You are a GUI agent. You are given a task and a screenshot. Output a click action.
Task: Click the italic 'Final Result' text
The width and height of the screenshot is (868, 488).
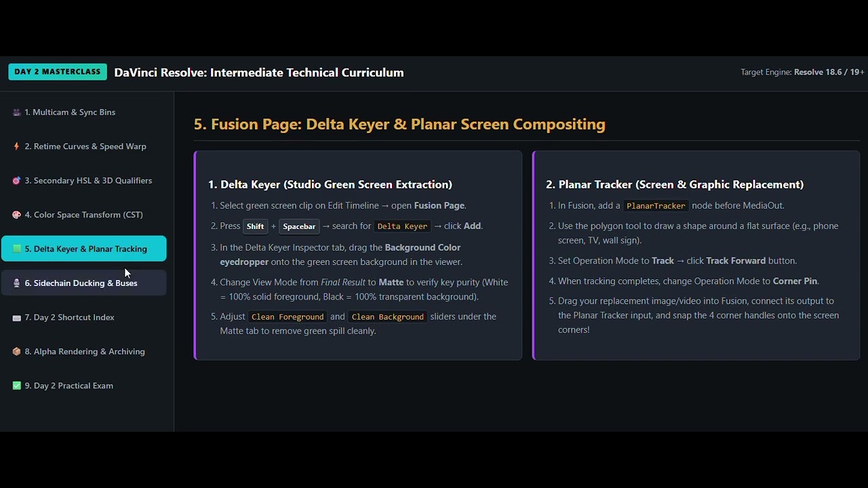[x=343, y=282]
